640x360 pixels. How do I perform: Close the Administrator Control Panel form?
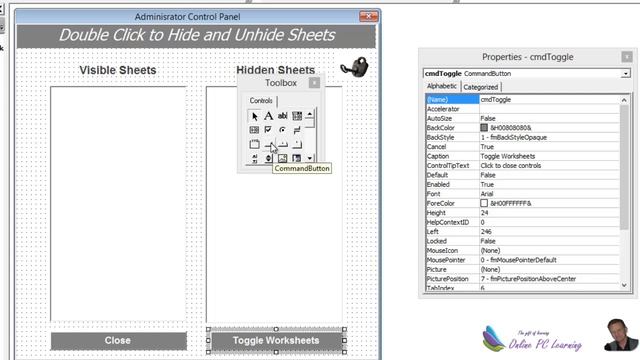[369, 16]
